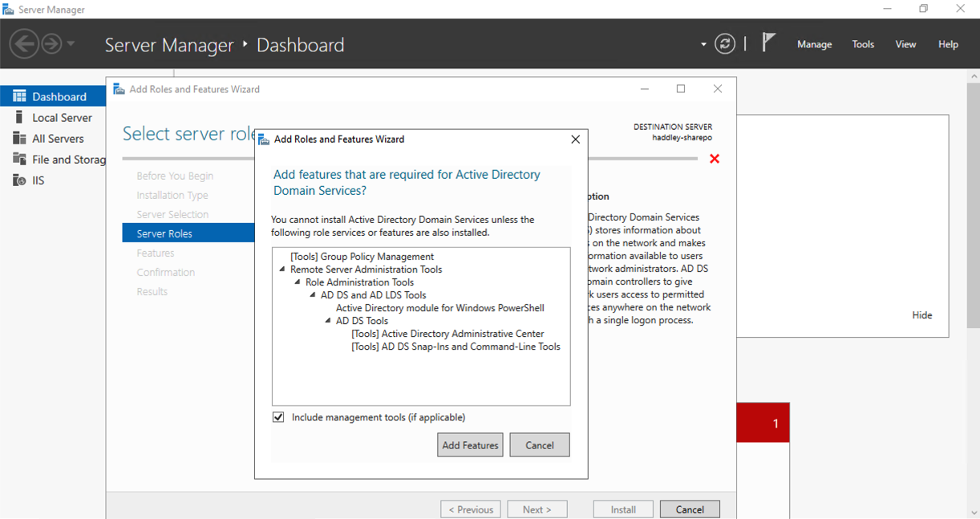Click the All Servers icon
The image size is (980, 519).
[19, 138]
